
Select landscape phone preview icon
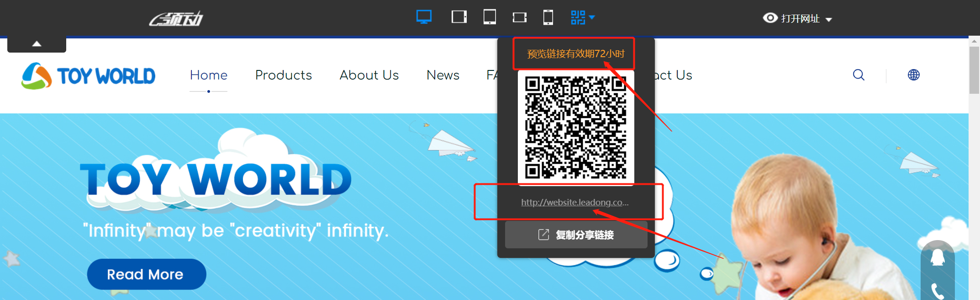(x=519, y=17)
